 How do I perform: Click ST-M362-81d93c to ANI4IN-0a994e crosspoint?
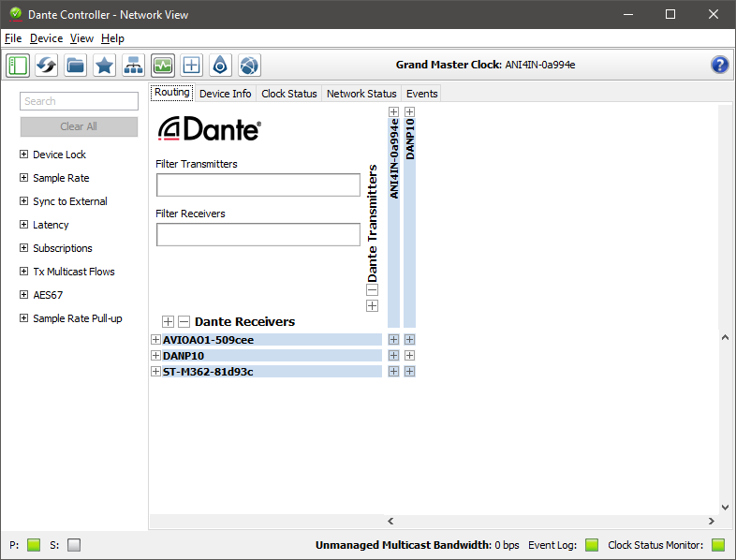point(393,371)
